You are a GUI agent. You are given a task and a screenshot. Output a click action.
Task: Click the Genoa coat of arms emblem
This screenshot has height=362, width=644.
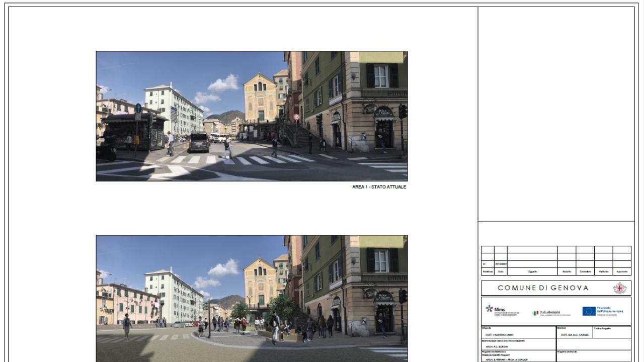point(620,288)
